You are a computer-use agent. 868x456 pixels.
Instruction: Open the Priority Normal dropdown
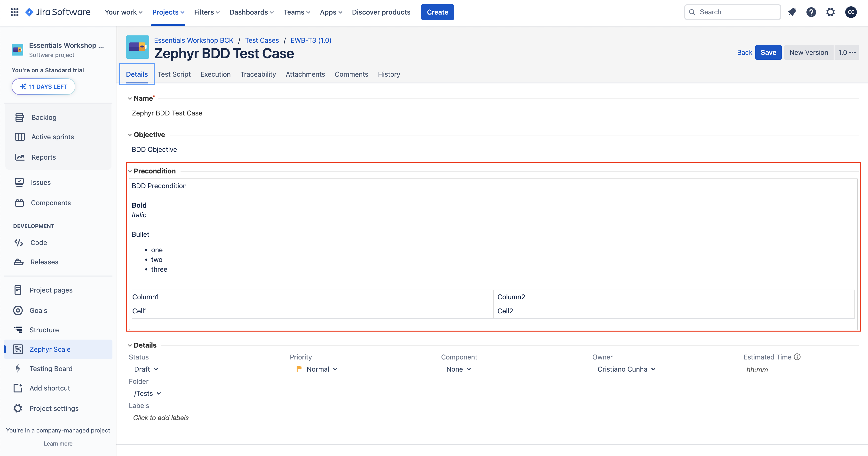[x=317, y=369]
